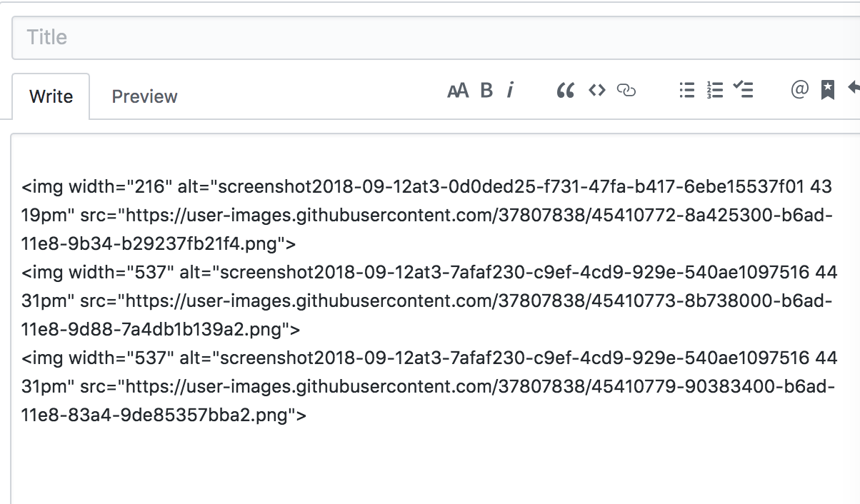
Task: Insert code formatting
Action: [x=596, y=90]
